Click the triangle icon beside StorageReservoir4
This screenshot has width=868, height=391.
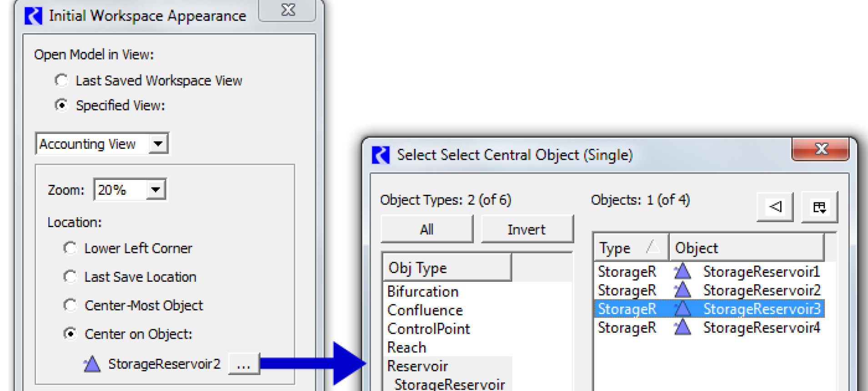(682, 328)
